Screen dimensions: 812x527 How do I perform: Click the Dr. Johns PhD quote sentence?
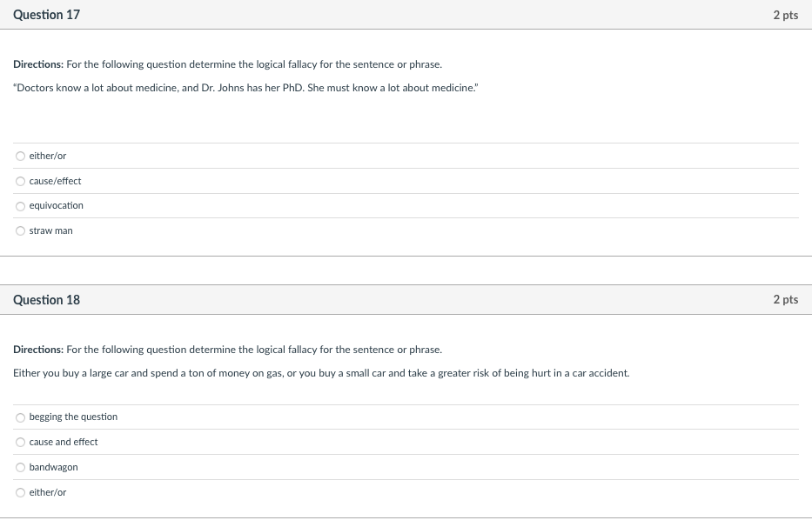coord(245,88)
